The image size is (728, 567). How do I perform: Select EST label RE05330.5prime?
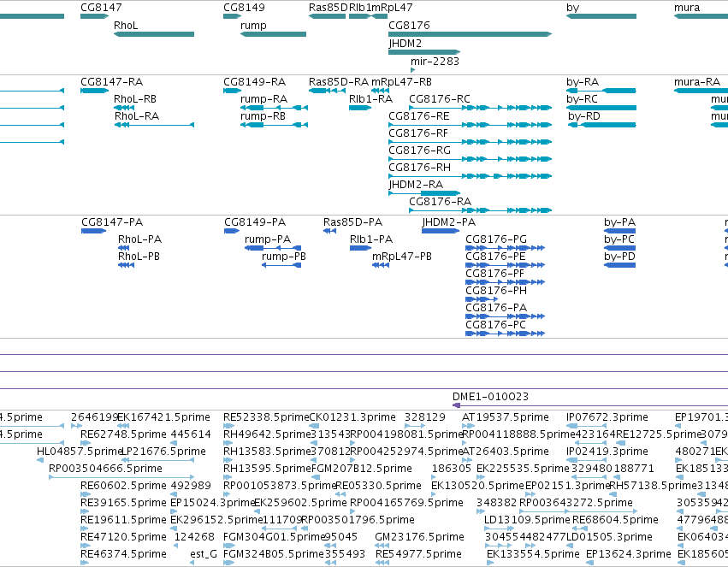click(x=378, y=486)
